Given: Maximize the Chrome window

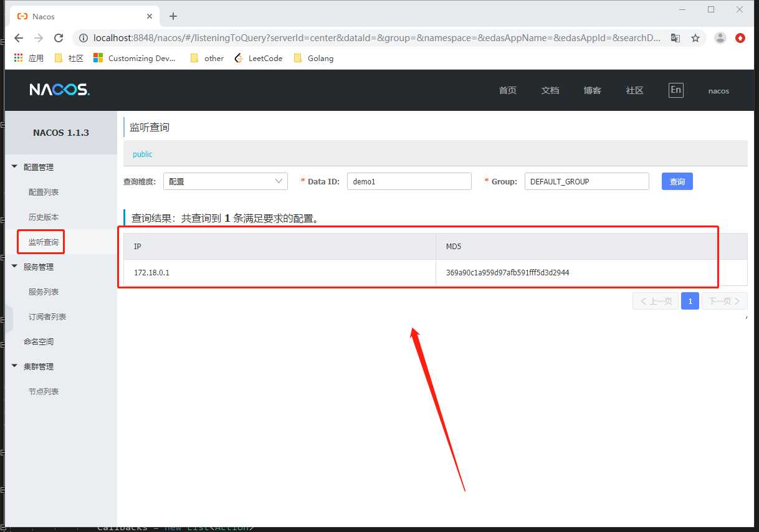Looking at the screenshot, I should (x=711, y=9).
